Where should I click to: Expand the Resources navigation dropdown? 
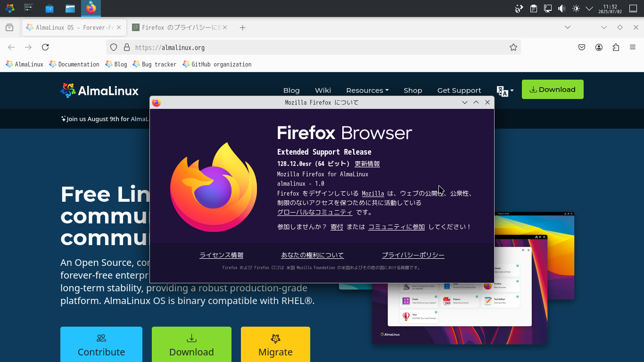367,90
